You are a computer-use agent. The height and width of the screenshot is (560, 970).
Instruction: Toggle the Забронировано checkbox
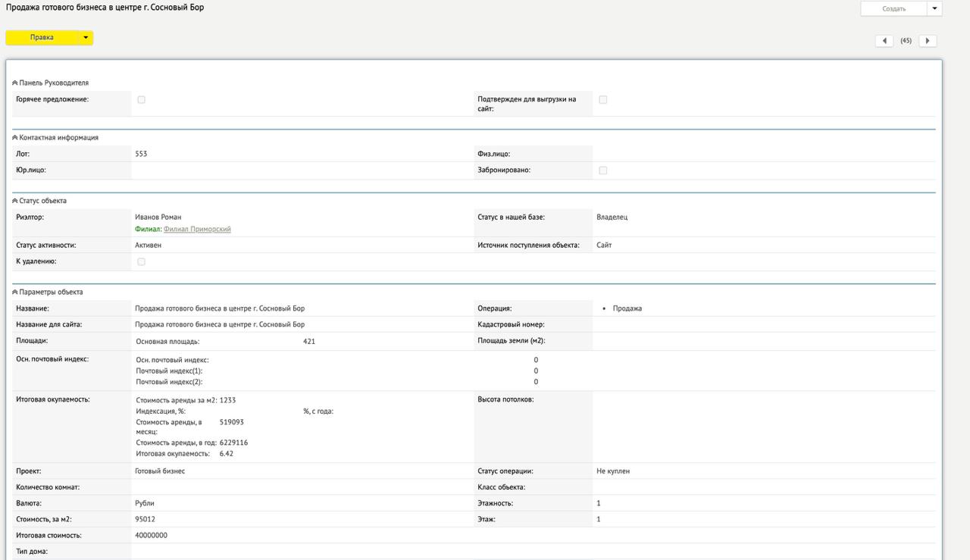pos(603,171)
